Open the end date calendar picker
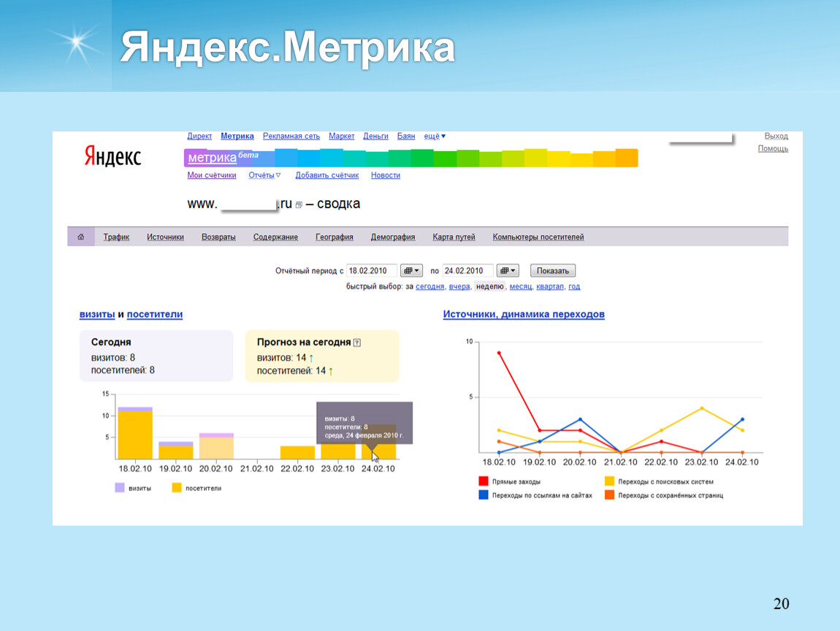The height and width of the screenshot is (631, 840). [x=508, y=270]
